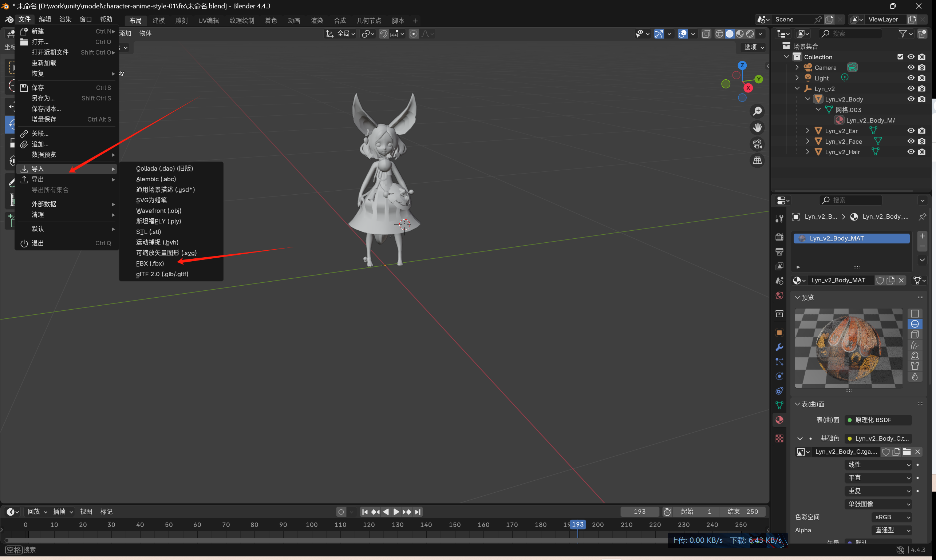Expand the Lyn_v2_Ear tree item
Screen dimensions: 936x560
click(x=807, y=131)
